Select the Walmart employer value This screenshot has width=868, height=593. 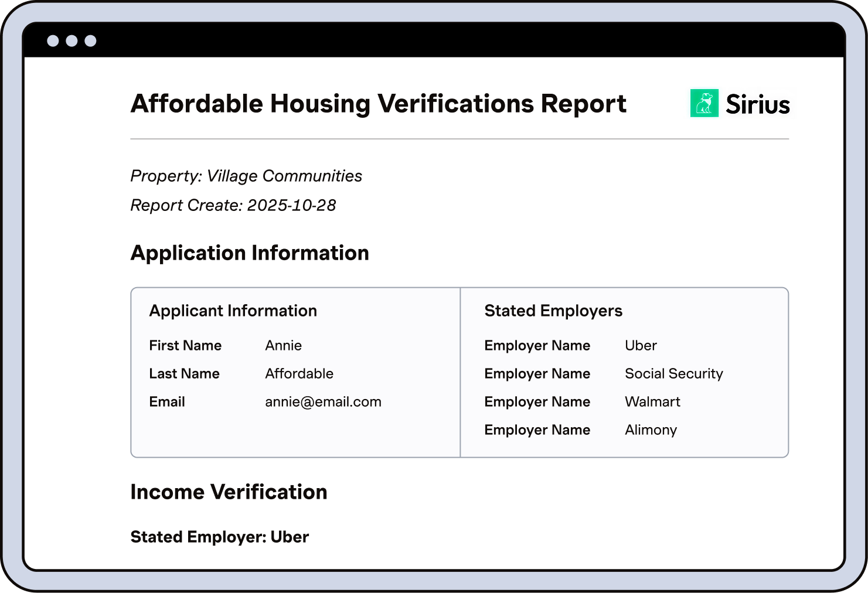pyautogui.click(x=653, y=402)
